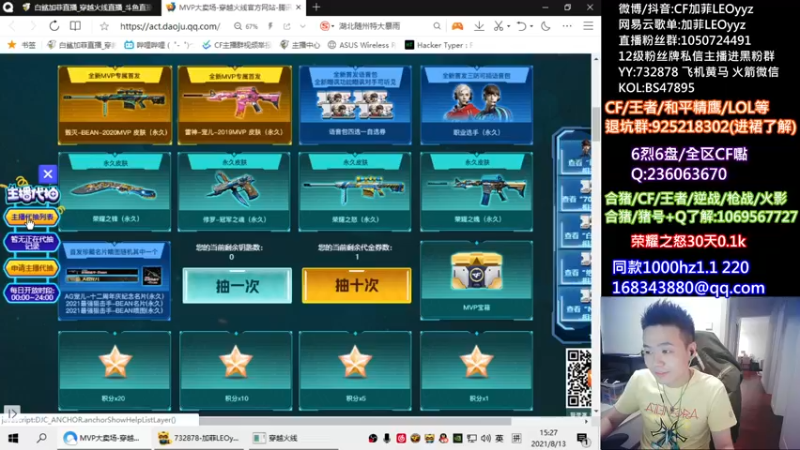
Task: Click the undo close-tab icon
Action: click(521, 26)
